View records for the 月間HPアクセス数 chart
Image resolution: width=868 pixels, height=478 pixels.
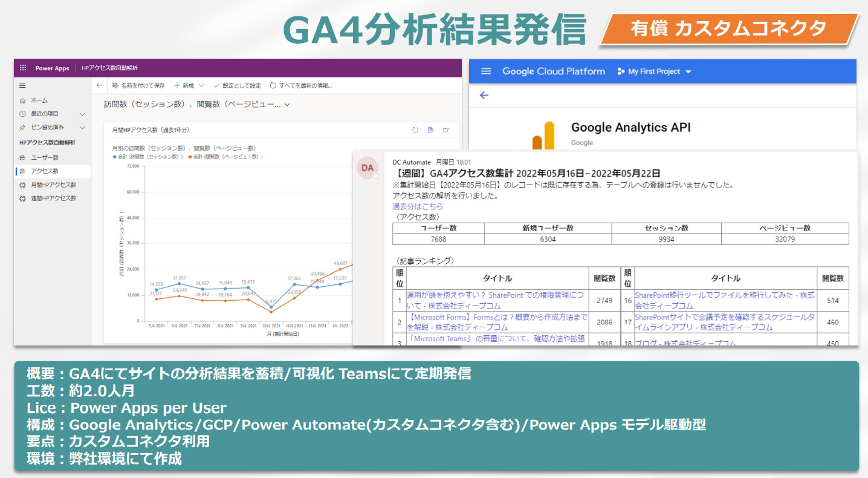[431, 130]
